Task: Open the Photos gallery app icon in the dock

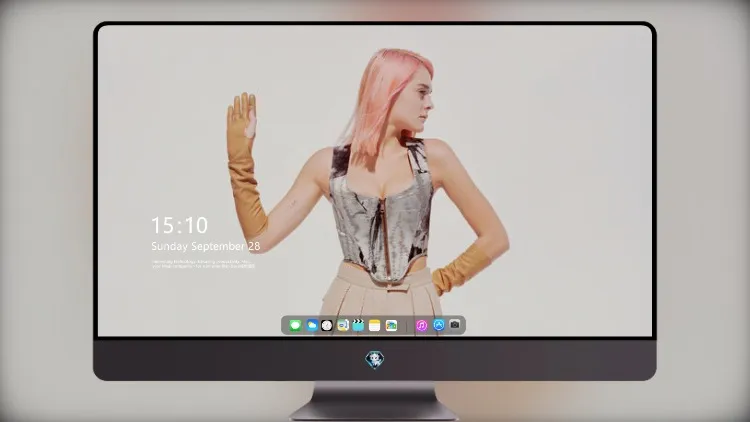Action: pyautogui.click(x=391, y=326)
